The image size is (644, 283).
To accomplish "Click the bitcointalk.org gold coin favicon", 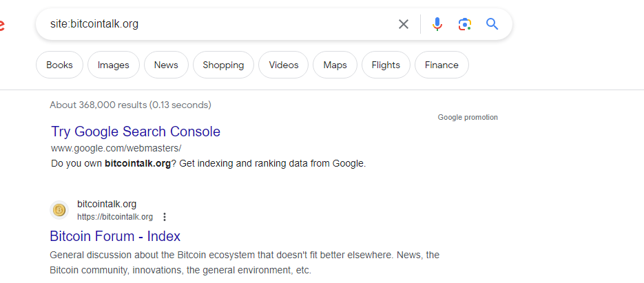I will pos(59,210).
